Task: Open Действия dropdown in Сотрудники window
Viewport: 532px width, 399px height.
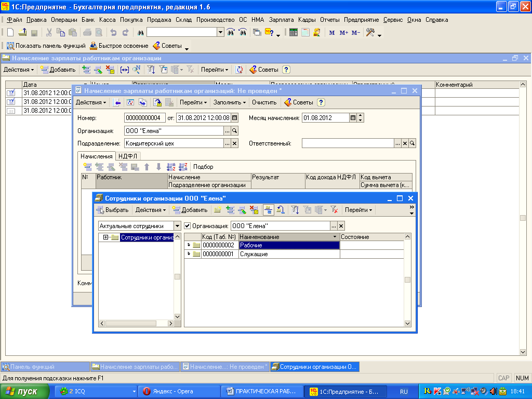Action: (x=151, y=210)
